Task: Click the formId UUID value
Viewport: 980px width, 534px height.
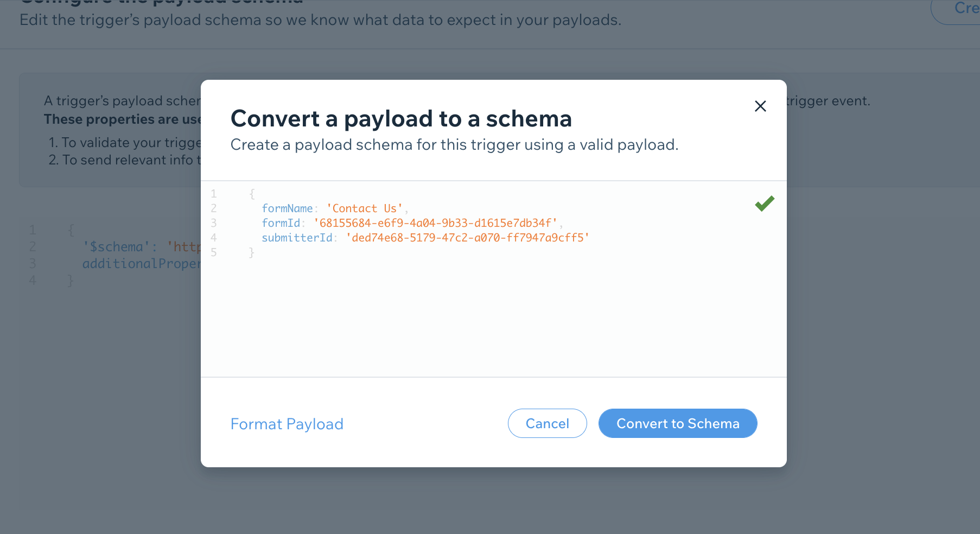Action: tap(435, 223)
